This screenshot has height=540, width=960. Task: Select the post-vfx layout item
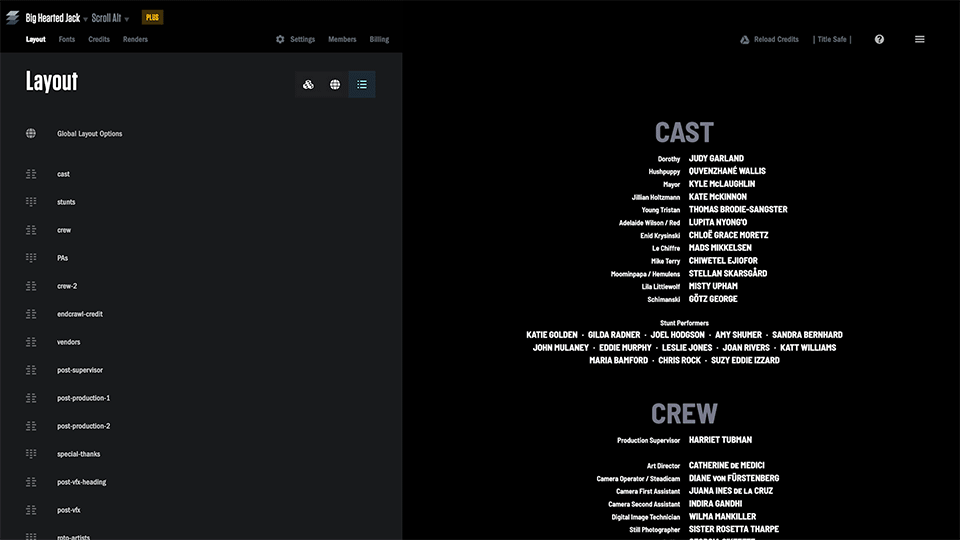point(69,510)
